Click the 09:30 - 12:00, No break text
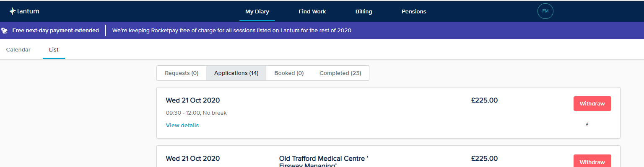 coord(196,113)
